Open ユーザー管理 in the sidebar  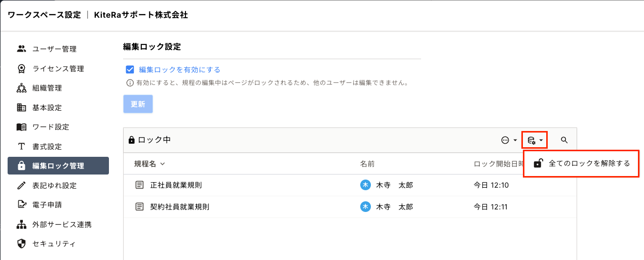(54, 49)
